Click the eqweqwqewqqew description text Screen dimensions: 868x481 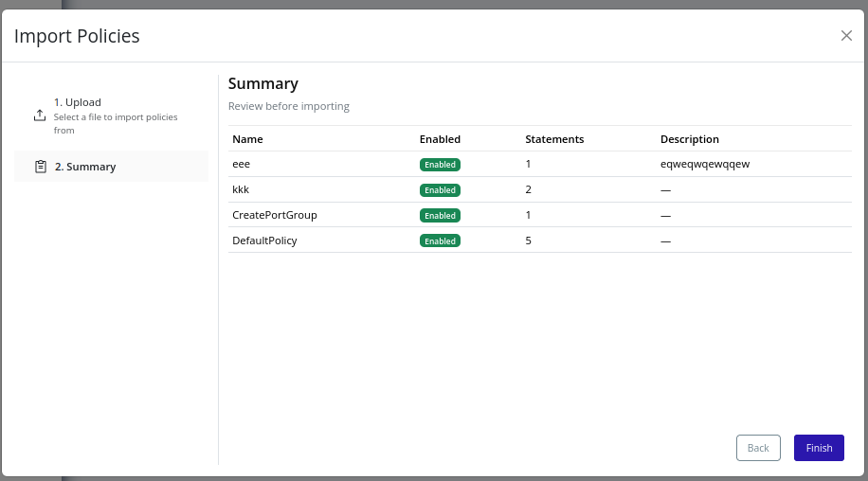point(704,164)
